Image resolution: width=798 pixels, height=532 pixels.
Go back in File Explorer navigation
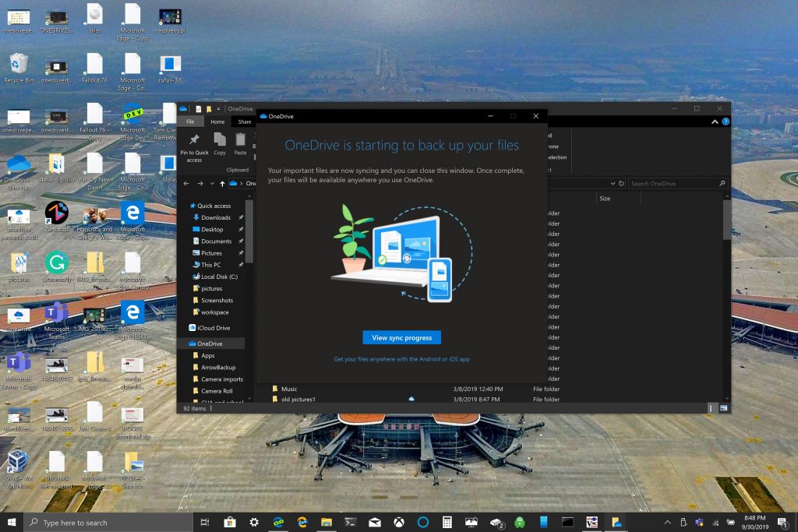tap(186, 184)
